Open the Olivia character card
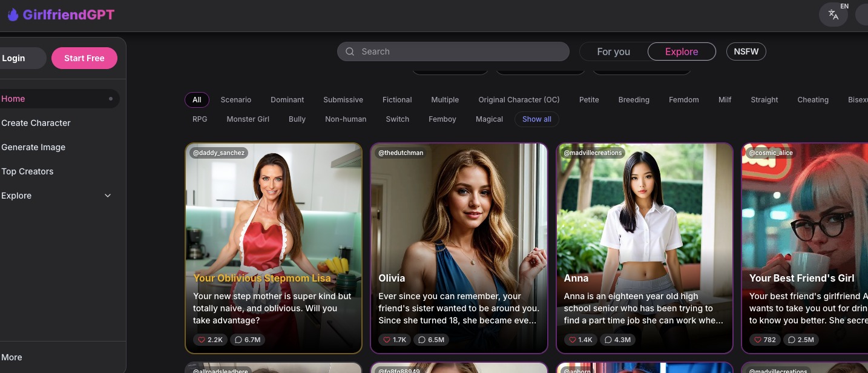Viewport: 868px width, 373px height. coord(459,248)
